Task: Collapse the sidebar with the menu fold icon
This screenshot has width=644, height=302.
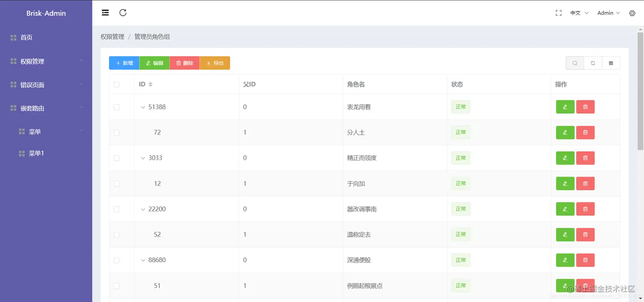Action: click(105, 13)
